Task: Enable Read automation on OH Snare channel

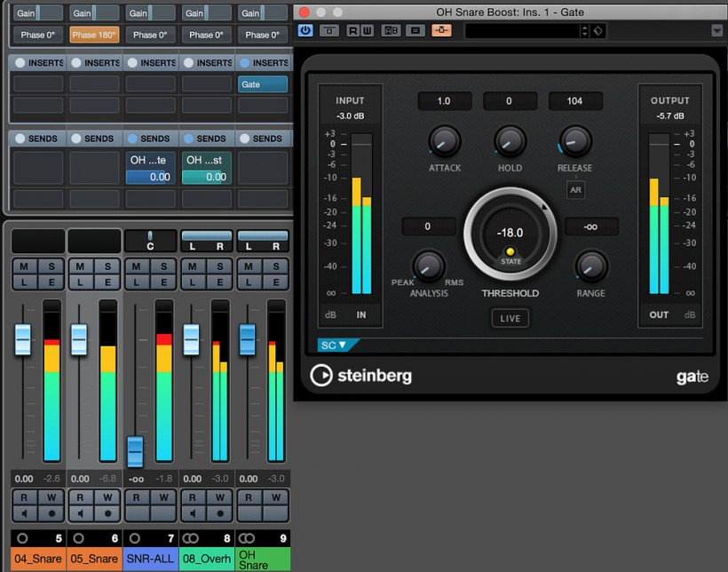Action: tap(249, 497)
